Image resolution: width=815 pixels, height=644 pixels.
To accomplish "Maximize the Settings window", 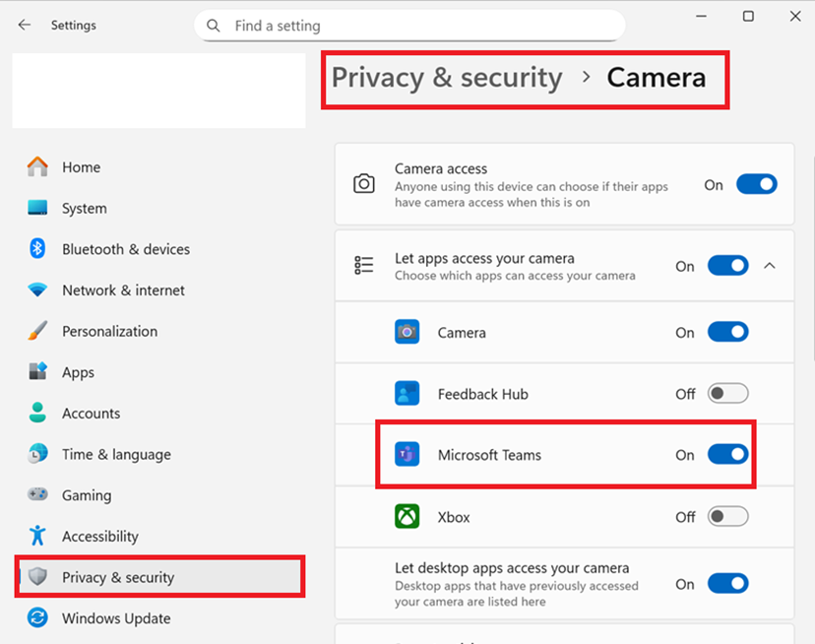I will tap(748, 16).
